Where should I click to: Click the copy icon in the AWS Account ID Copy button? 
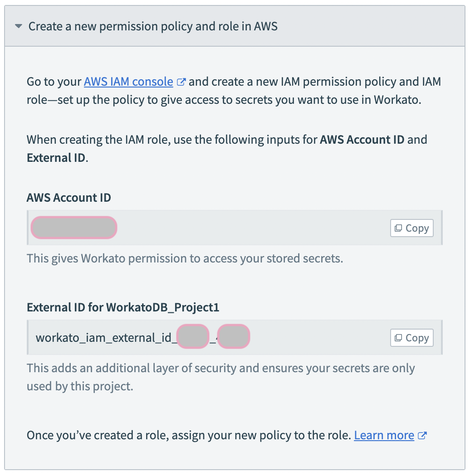pos(399,228)
